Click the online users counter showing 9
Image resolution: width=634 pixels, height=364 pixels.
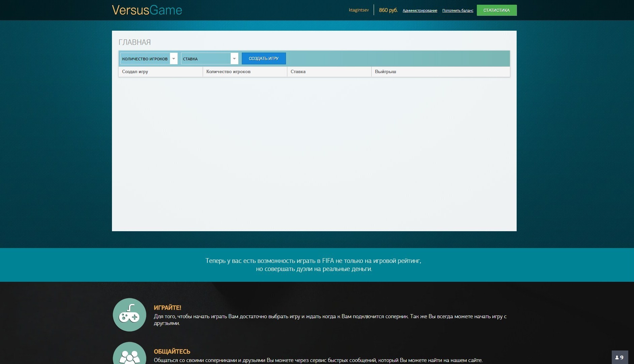click(619, 357)
